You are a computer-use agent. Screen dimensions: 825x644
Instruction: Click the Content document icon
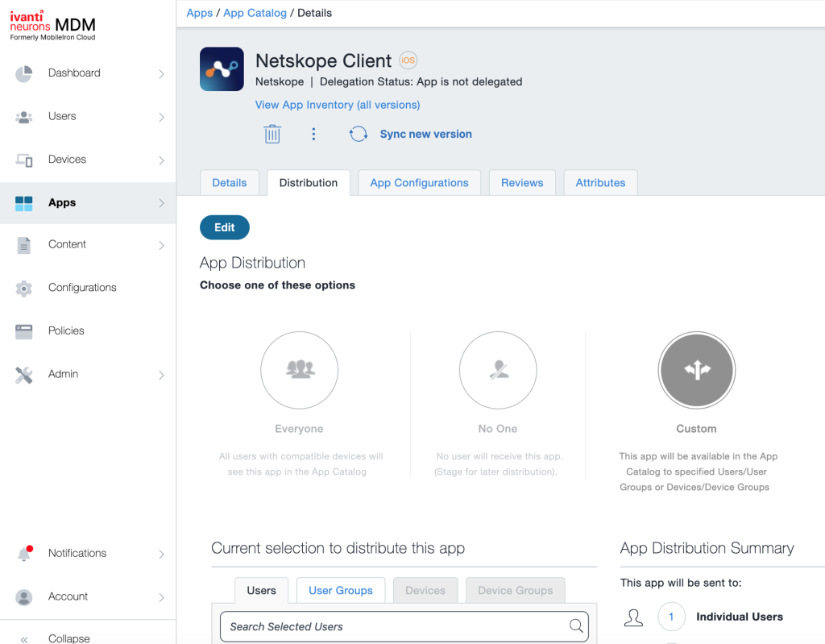(x=23, y=245)
